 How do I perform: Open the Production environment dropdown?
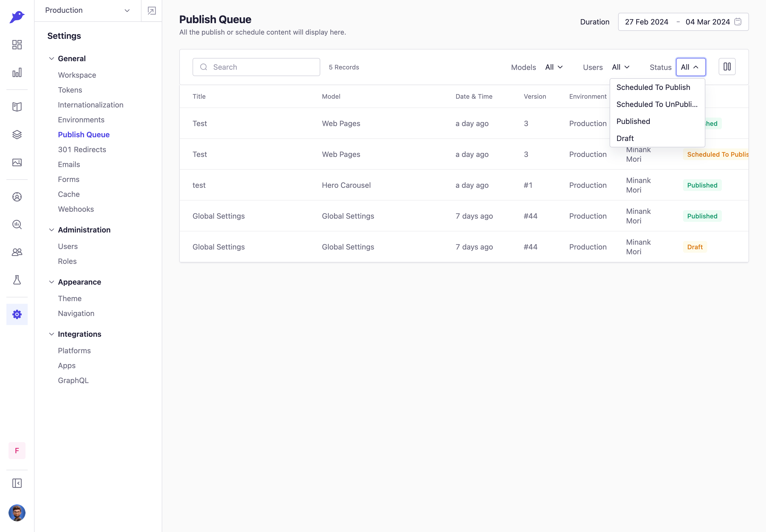point(88,10)
